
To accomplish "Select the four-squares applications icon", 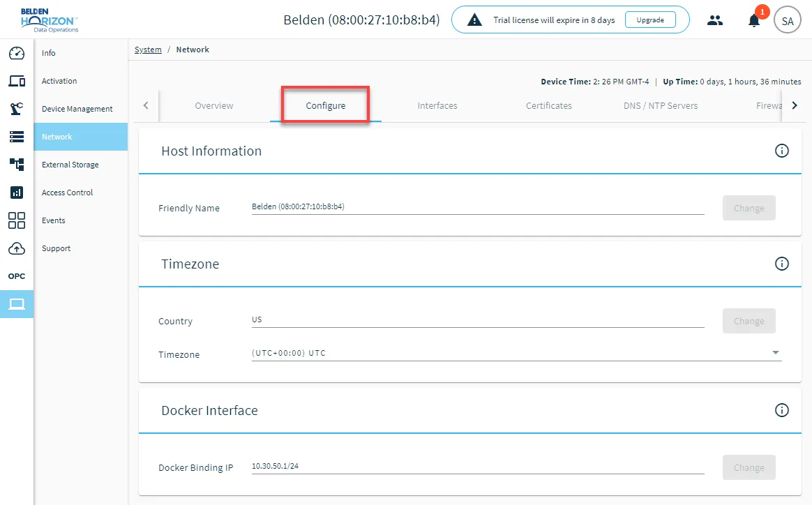I will click(17, 220).
